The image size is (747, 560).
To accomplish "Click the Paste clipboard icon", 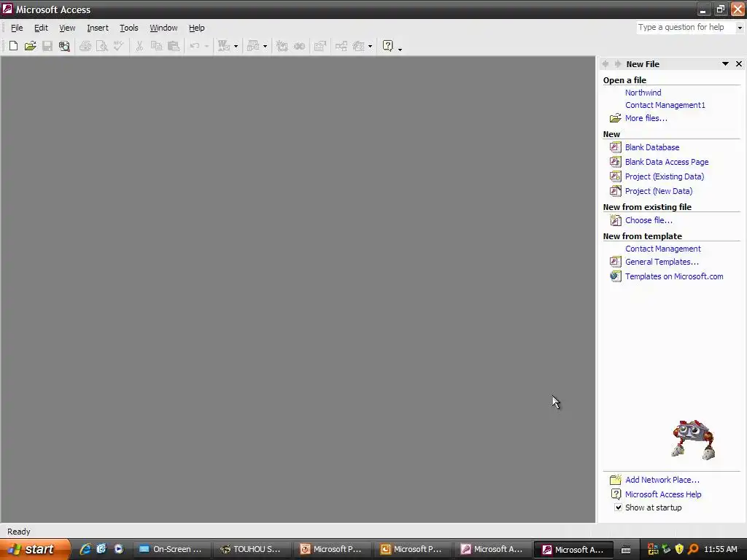I will (174, 46).
